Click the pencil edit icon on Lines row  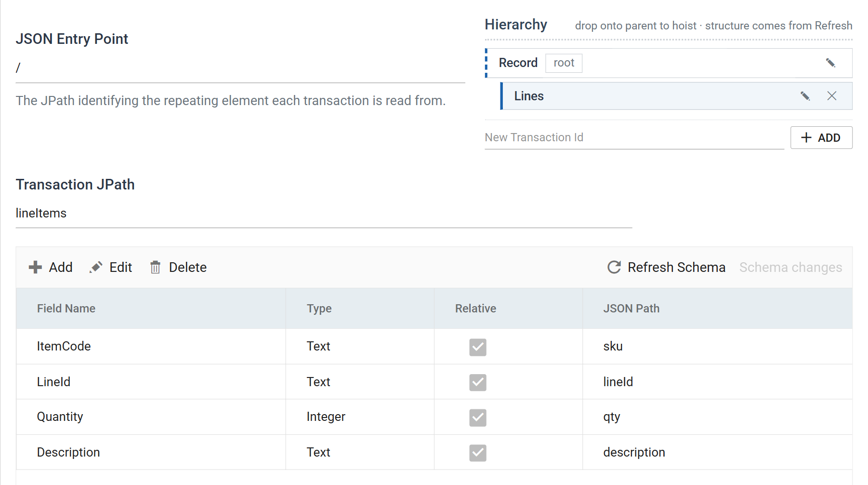(805, 96)
